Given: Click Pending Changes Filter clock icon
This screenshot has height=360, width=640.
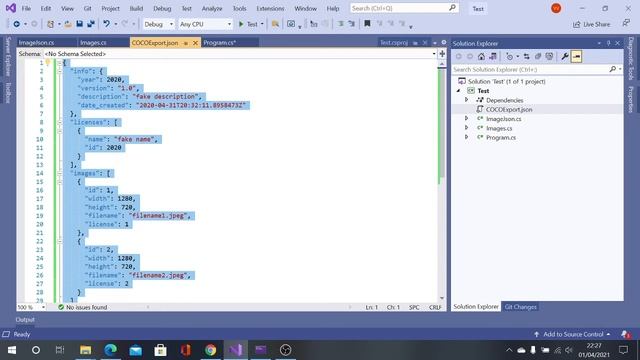Looking at the screenshot, I should pyautogui.click(x=509, y=57).
